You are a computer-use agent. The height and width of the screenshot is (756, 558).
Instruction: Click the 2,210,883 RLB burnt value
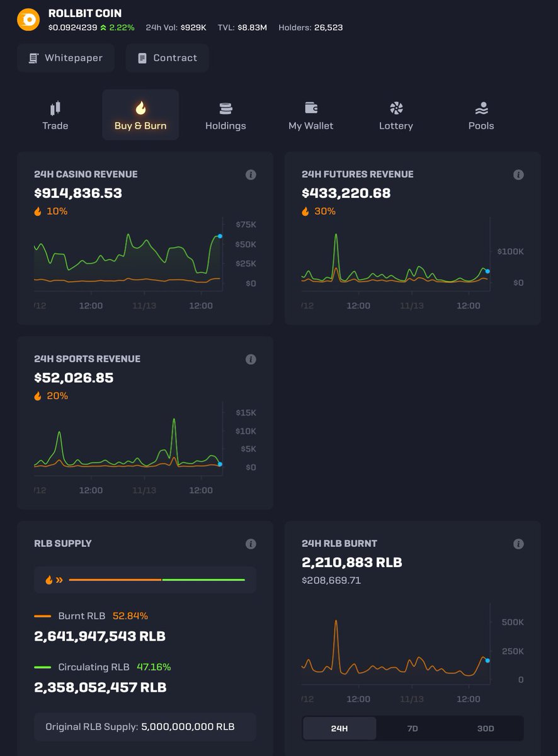coord(351,562)
